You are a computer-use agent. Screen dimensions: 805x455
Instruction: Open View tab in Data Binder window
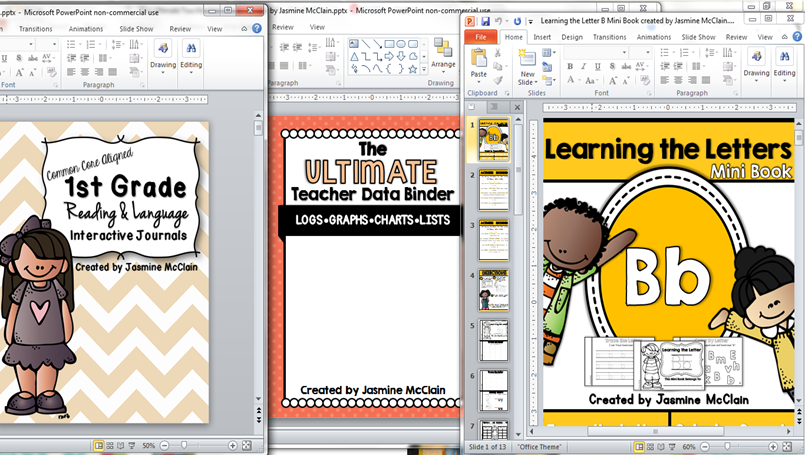pos(317,27)
